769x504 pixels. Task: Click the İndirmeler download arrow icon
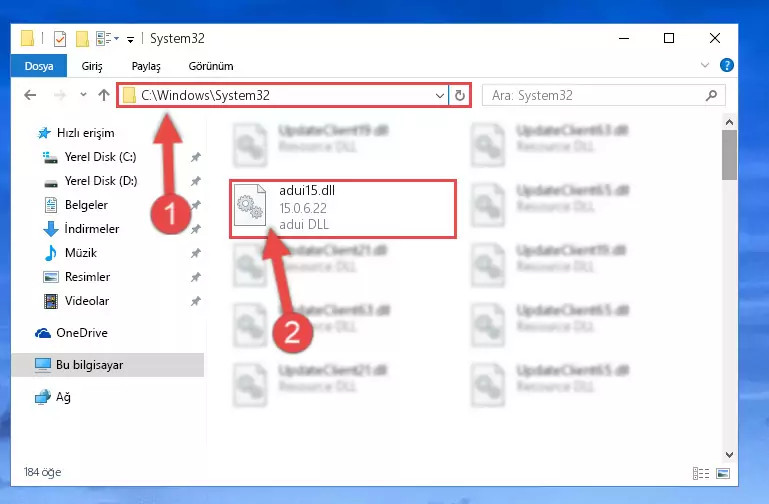click(x=51, y=229)
